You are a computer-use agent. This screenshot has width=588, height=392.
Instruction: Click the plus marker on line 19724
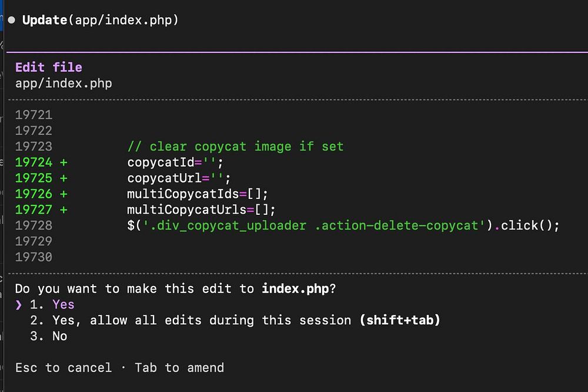[64, 162]
